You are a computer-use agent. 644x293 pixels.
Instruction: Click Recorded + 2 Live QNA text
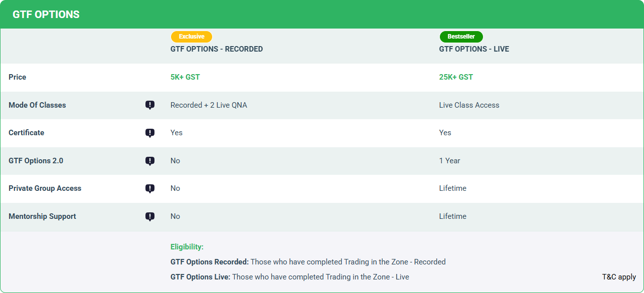point(209,105)
